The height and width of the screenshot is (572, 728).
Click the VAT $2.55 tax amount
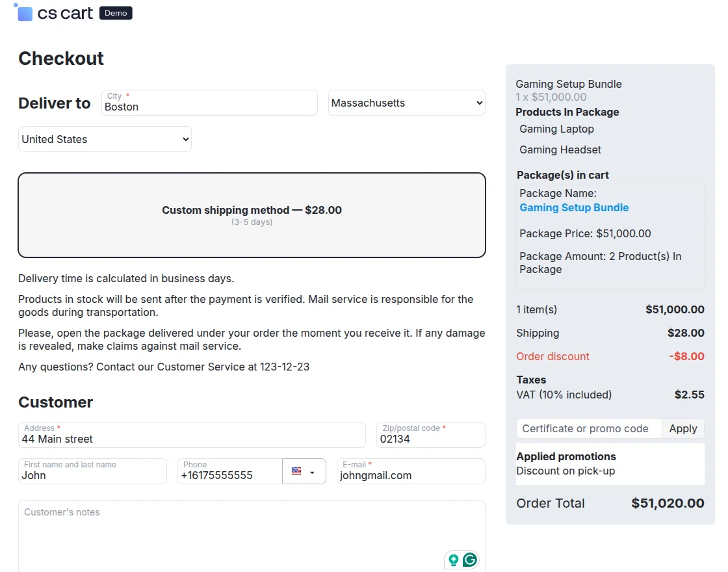[x=689, y=395]
